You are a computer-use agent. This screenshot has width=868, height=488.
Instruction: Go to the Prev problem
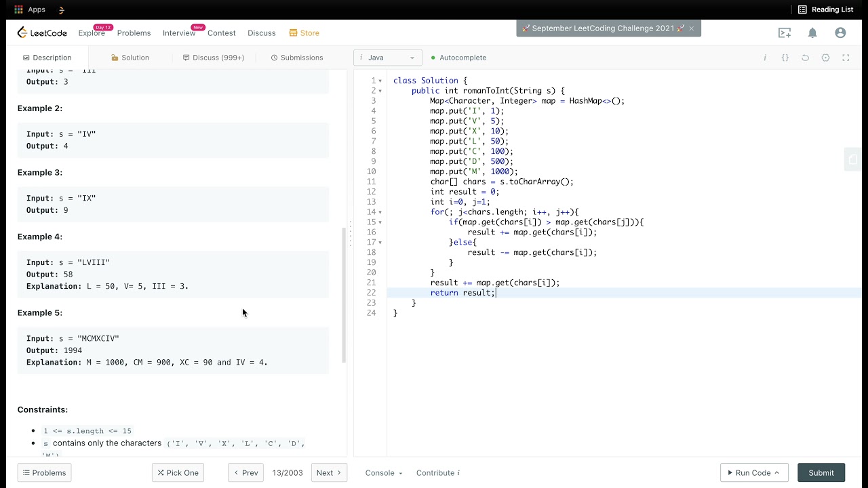245,472
